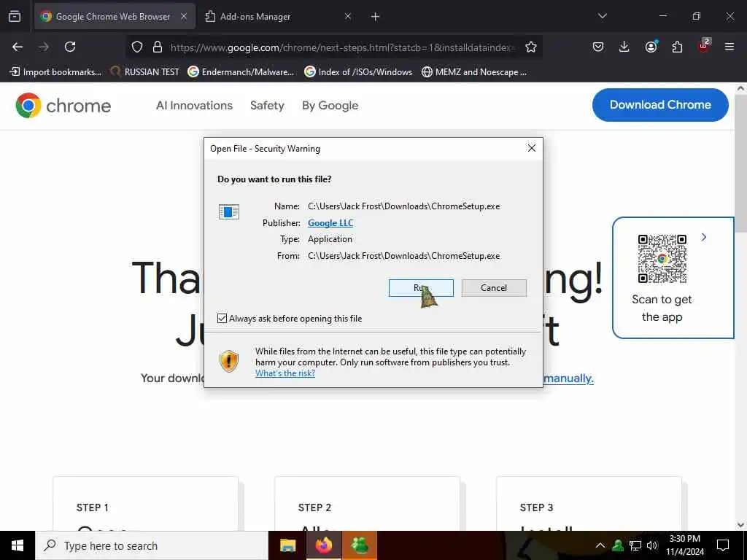Open the RUSSIAN TEST bookmark
This screenshot has height=560, width=747.
coord(145,72)
